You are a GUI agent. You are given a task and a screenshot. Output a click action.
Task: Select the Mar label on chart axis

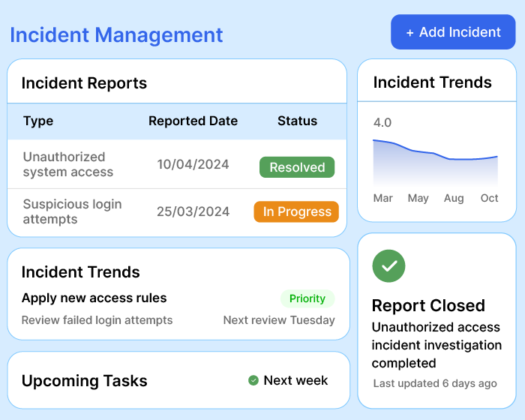tap(383, 198)
